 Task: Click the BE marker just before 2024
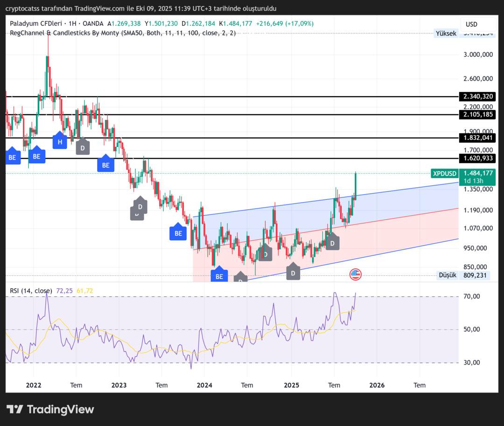tap(178, 233)
